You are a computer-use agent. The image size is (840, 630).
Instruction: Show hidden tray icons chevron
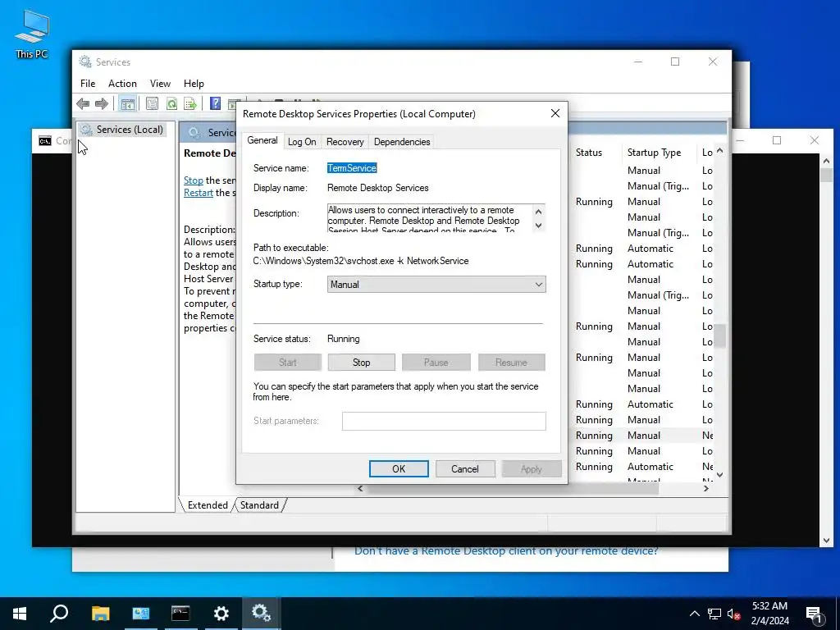point(694,614)
